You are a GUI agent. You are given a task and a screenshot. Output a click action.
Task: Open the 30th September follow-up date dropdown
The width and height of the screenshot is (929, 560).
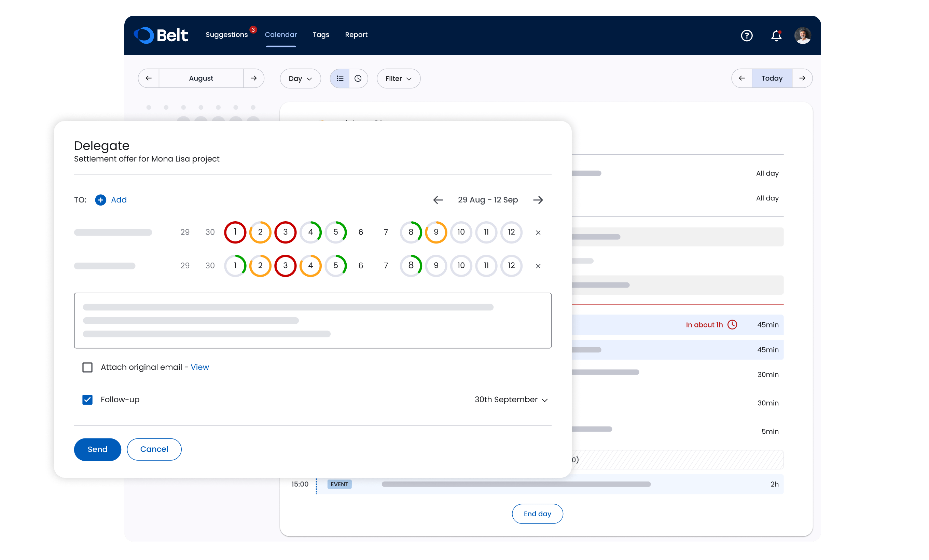point(511,400)
